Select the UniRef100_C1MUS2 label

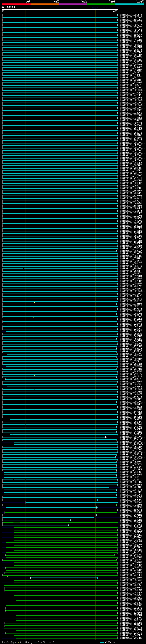tap(131, 42)
